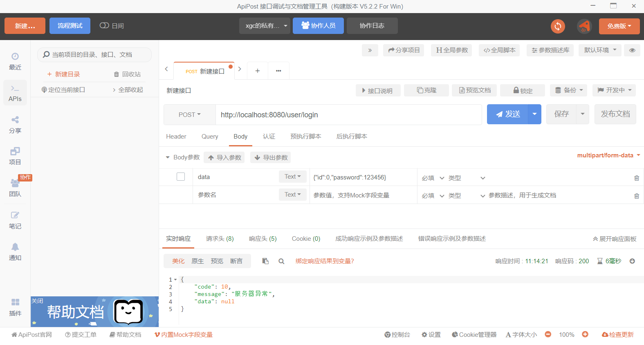
Task: Click the 新建 create button
Action: 25,26
